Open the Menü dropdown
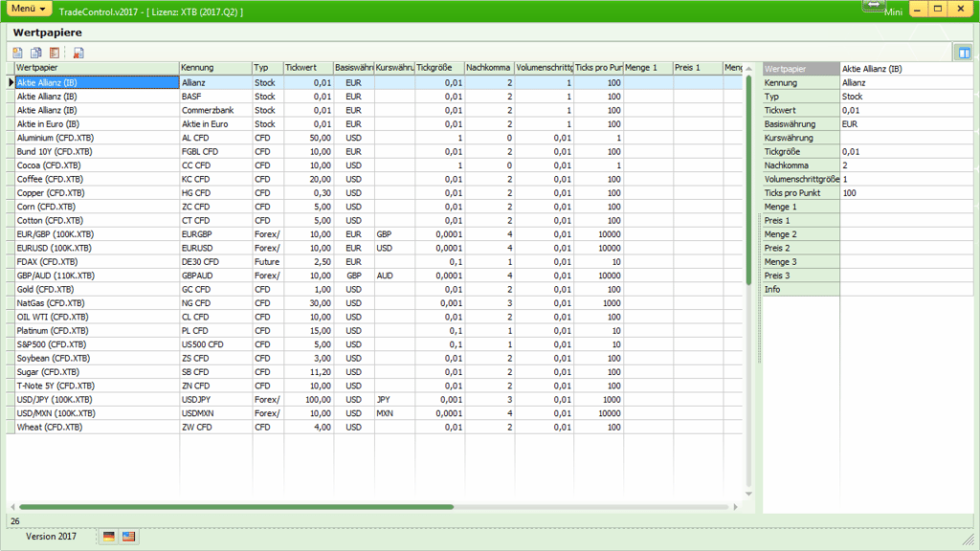Screen dimensions: 980x551 click(x=29, y=9)
